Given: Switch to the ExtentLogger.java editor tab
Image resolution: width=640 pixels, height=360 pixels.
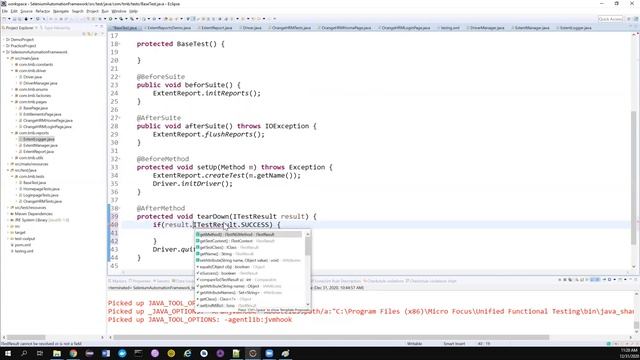Looking at the screenshot, I should 575,28.
